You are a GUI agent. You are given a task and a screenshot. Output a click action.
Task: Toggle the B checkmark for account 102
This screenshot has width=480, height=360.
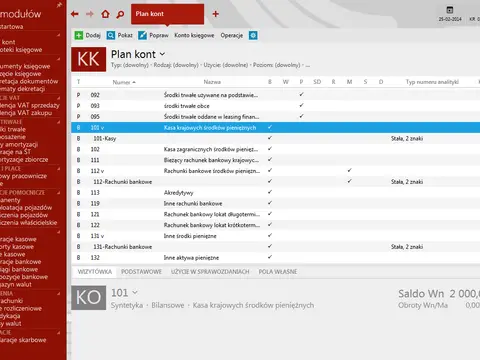pyautogui.click(x=270, y=149)
